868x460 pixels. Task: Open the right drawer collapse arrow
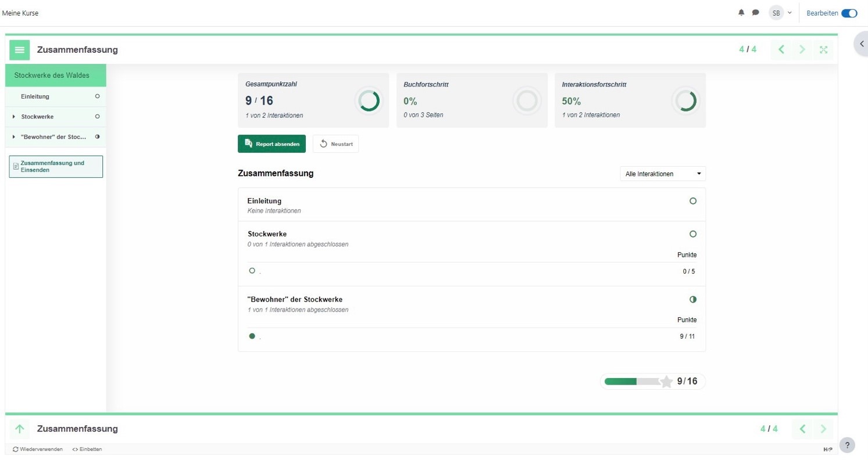862,44
